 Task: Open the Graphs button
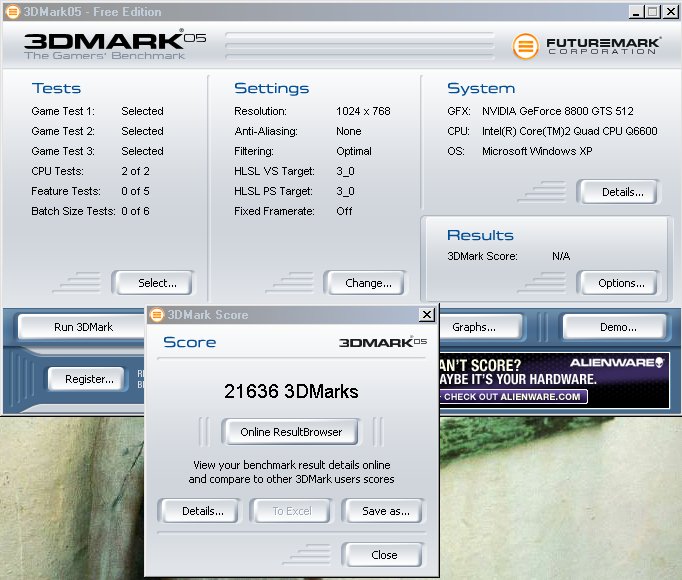click(480, 327)
